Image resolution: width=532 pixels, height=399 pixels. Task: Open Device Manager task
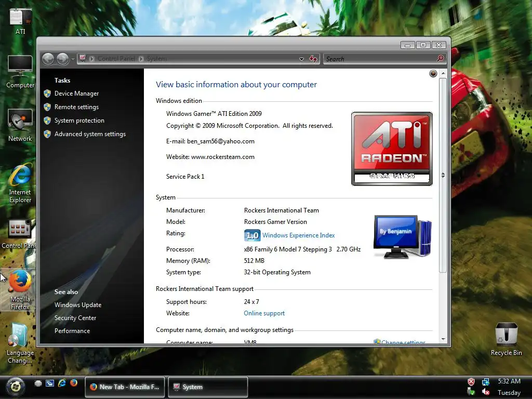click(x=77, y=94)
